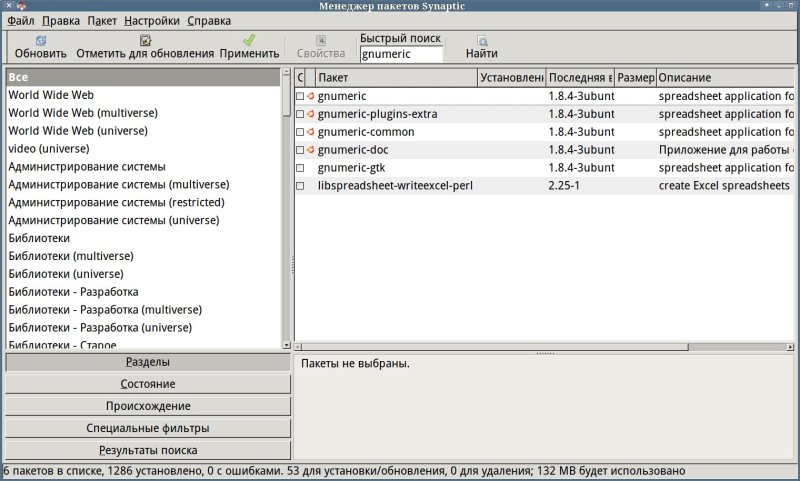Click the Найти search icon
Screen dimensions: 800x481
coord(482,40)
